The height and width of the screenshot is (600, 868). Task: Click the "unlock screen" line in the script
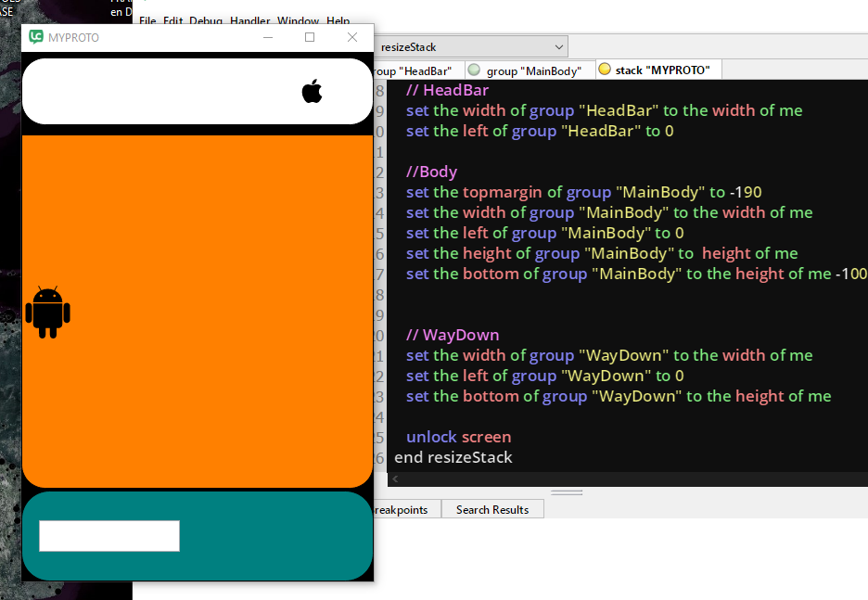coord(458,437)
